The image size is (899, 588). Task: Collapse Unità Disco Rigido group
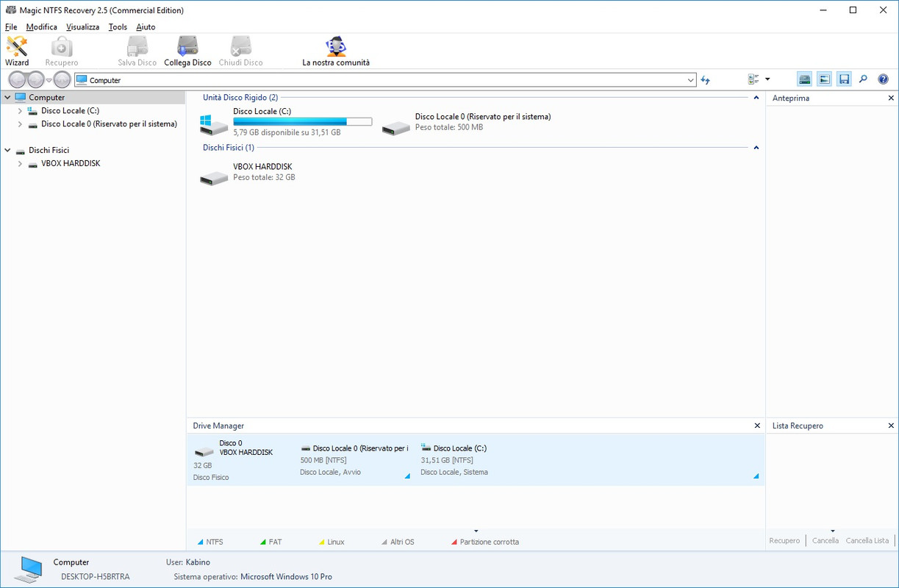(x=756, y=98)
